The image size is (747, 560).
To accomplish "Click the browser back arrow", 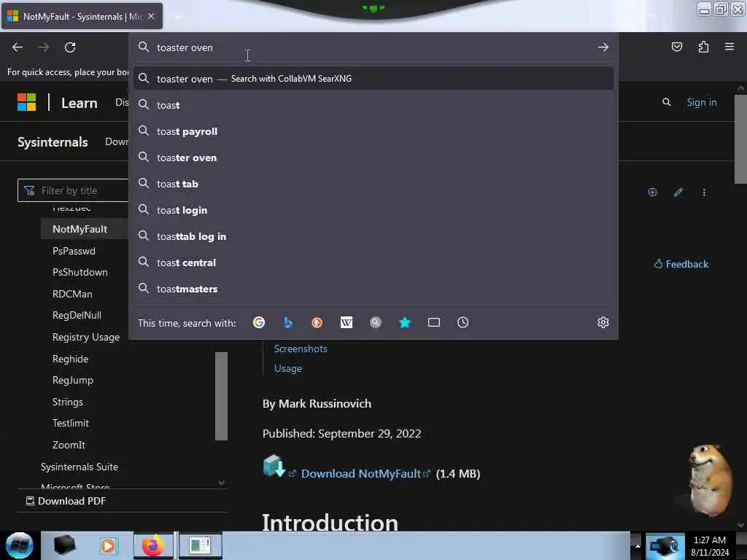I will point(18,47).
